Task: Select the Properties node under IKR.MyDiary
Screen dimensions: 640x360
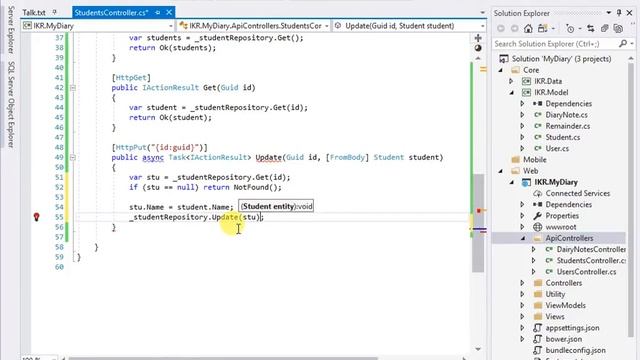Action: point(562,216)
